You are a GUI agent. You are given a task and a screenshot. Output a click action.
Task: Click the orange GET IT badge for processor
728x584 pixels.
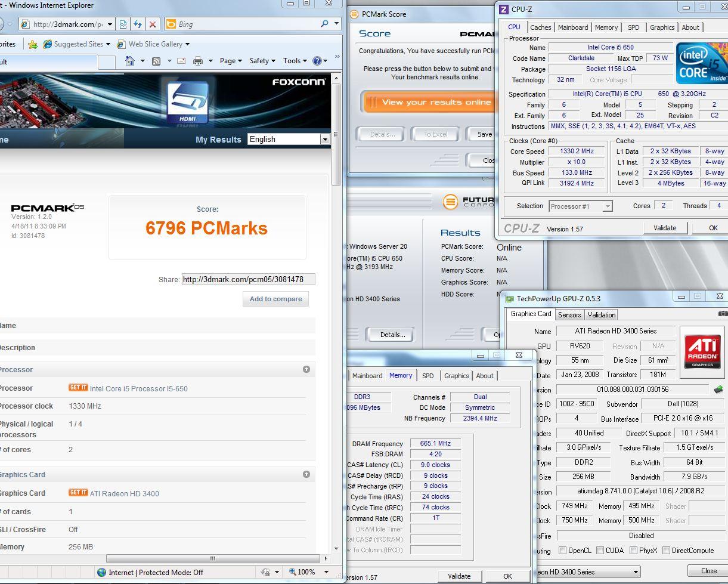click(78, 388)
